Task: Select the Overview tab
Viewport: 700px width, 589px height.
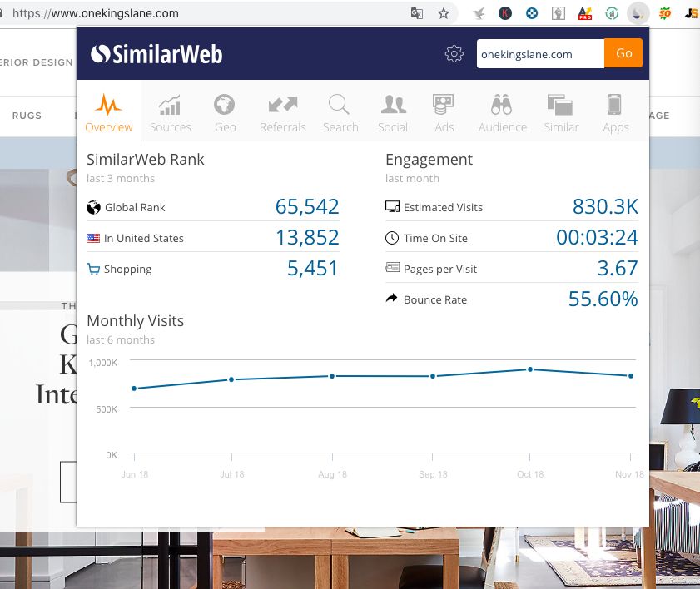Action: tap(109, 113)
